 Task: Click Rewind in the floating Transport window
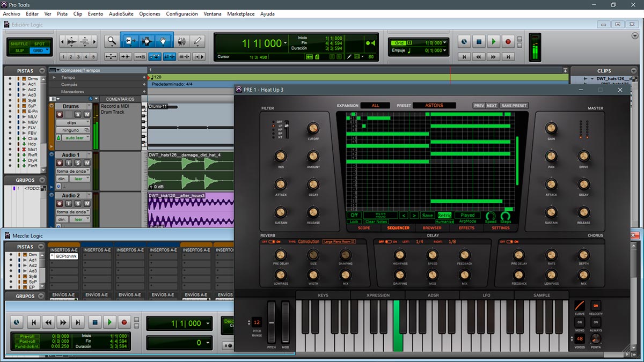click(x=49, y=322)
